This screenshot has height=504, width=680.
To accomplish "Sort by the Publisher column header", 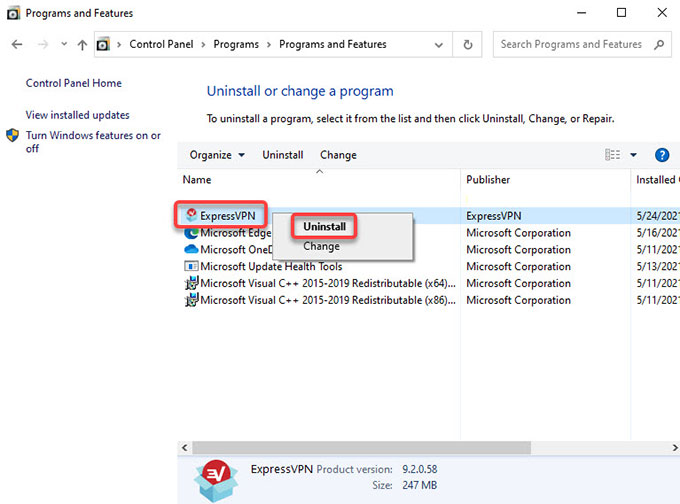I will (x=488, y=180).
